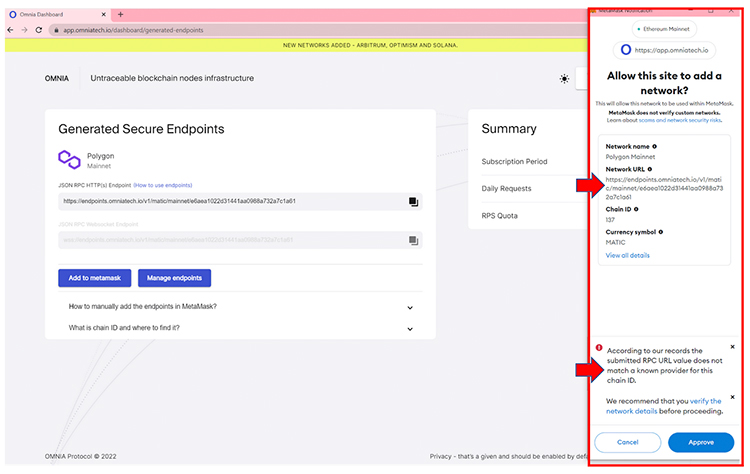Click the site lock icon in address bar
The width and height of the screenshot is (750, 474).
pyautogui.click(x=56, y=30)
